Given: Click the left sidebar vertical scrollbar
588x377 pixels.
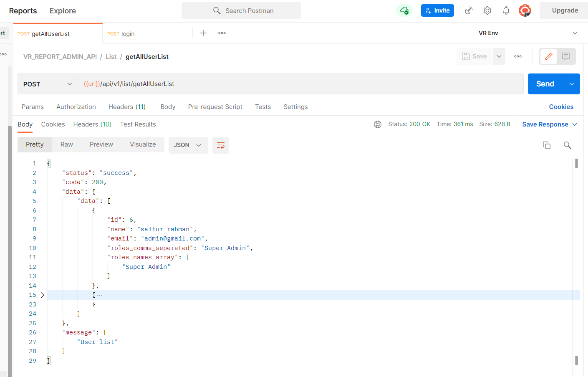Looking at the screenshot, I should click(10, 250).
